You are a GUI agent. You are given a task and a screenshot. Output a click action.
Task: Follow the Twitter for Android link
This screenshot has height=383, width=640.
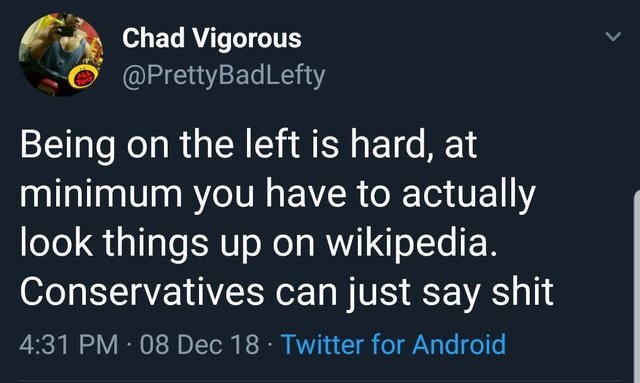[394, 344]
